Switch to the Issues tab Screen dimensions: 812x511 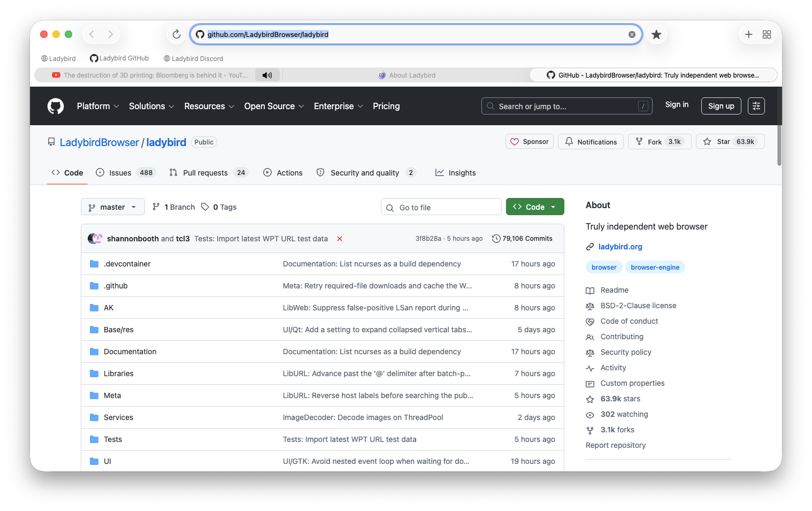125,172
